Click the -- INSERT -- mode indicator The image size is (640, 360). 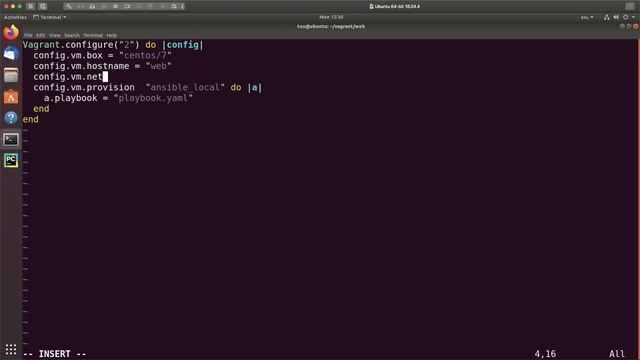(55, 354)
